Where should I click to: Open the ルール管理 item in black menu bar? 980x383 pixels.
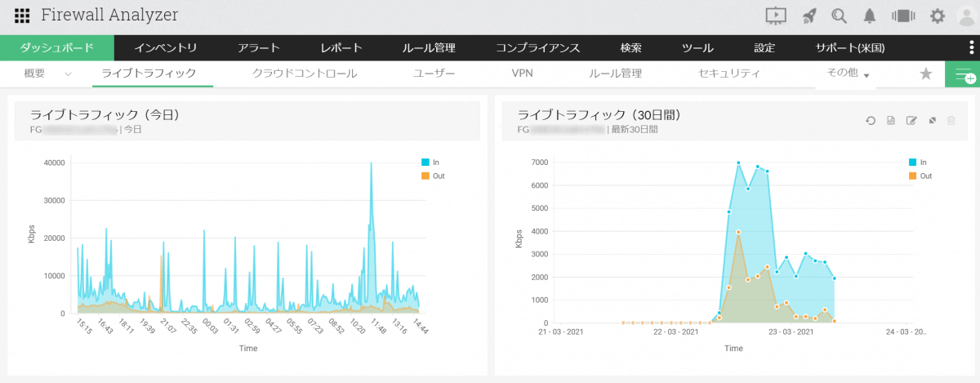(429, 47)
